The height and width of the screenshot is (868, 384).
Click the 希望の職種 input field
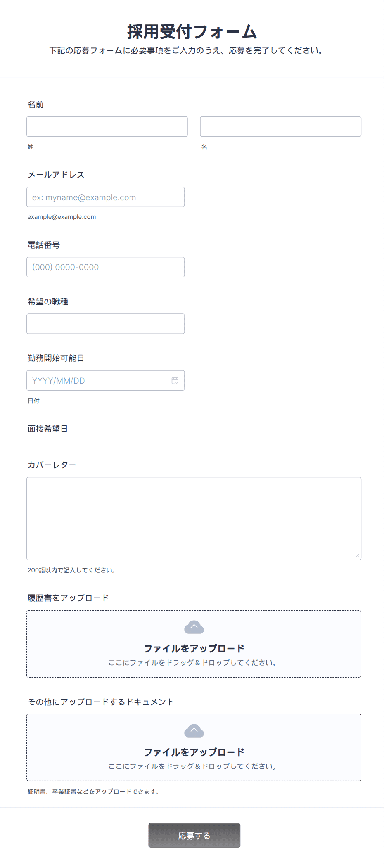click(105, 324)
